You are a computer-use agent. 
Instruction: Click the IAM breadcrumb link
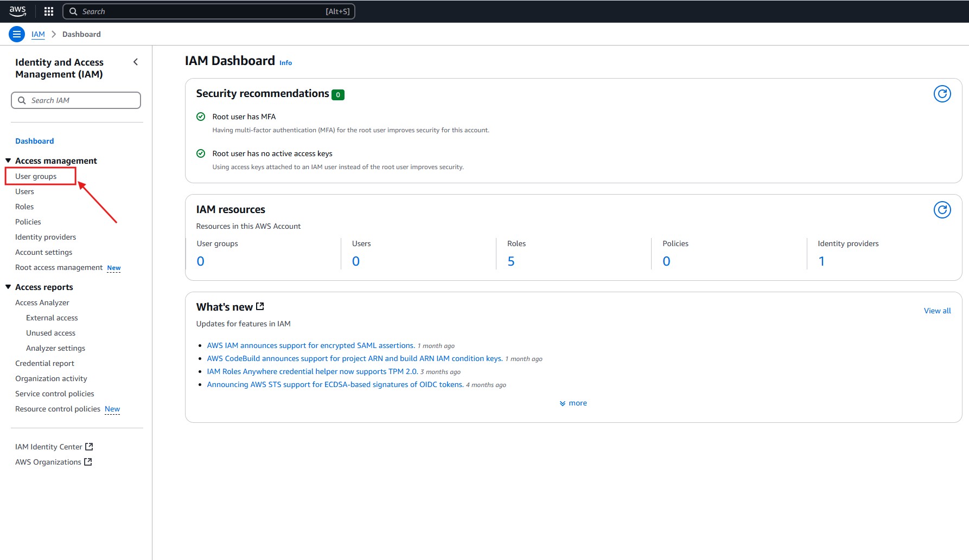[x=38, y=34]
